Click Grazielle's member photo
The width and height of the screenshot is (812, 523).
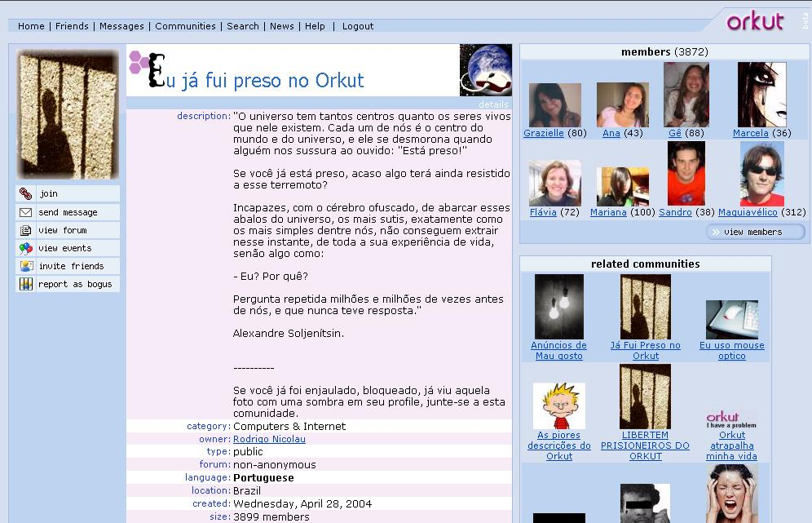pos(554,104)
